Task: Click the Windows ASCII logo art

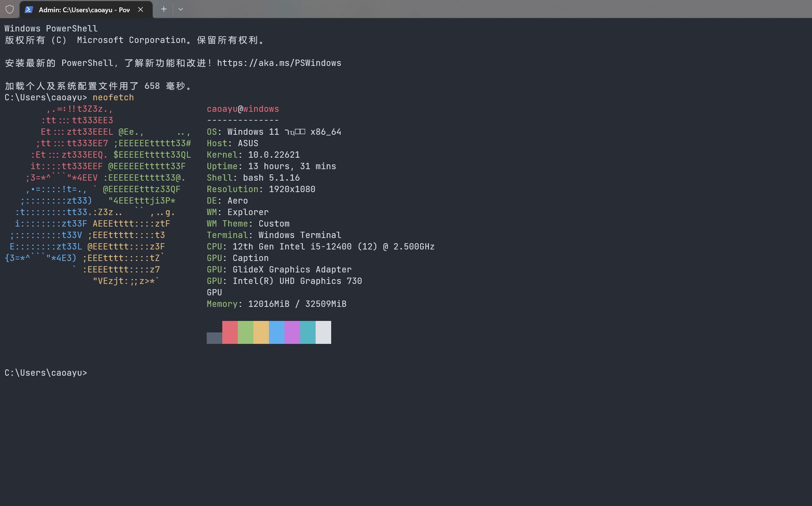Action: tap(98, 195)
